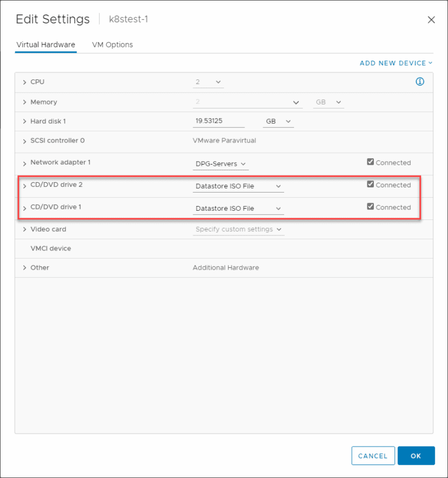448x478 pixels.
Task: Click the OK button to save settings
Action: 416,456
